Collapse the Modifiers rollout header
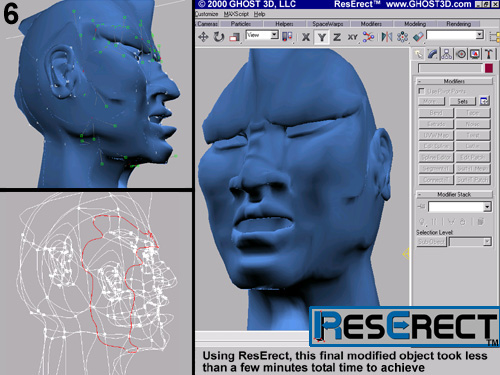This screenshot has width=500, height=375. 454,81
